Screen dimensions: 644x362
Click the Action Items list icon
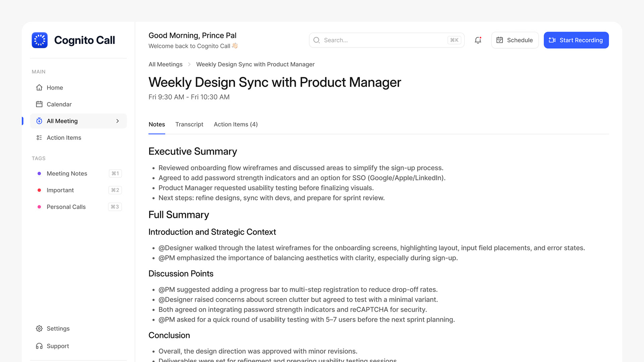[39, 138]
